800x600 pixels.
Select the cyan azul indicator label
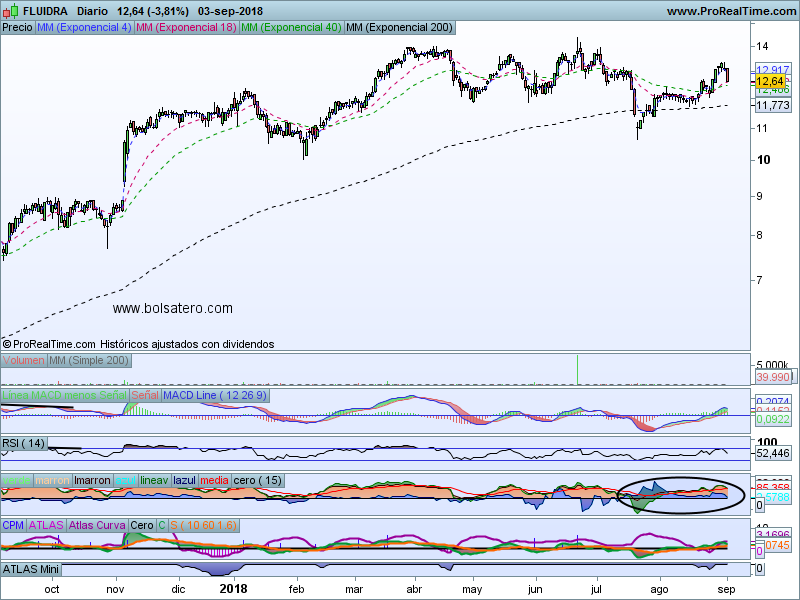[x=125, y=481]
